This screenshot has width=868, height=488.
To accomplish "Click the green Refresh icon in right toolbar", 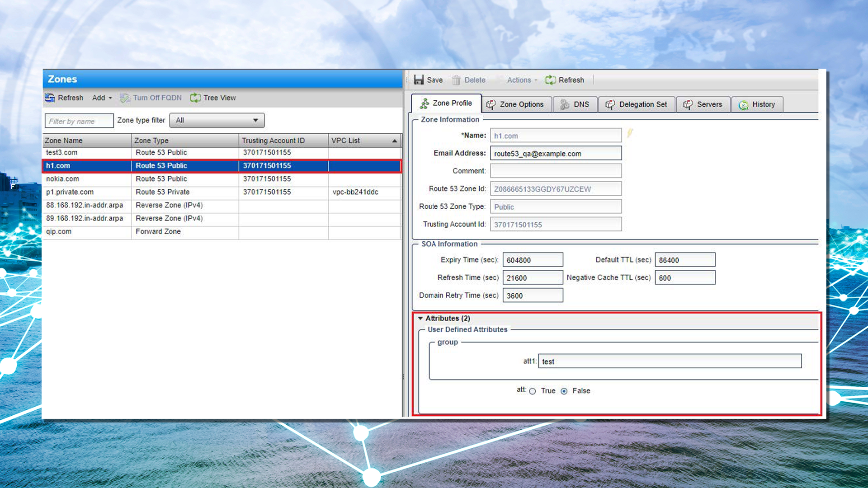I will point(550,80).
